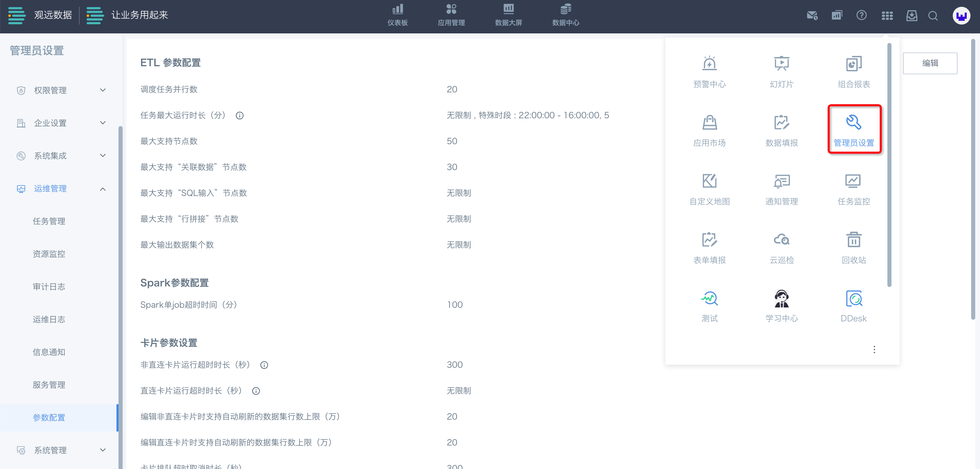This screenshot has width=980, height=469.
Task: Switch to 数据中心 top navigation
Action: pos(565,15)
